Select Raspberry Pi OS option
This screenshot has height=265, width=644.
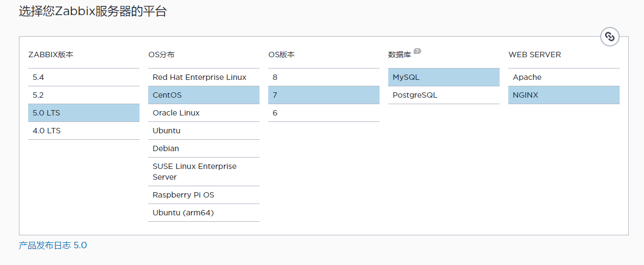204,195
